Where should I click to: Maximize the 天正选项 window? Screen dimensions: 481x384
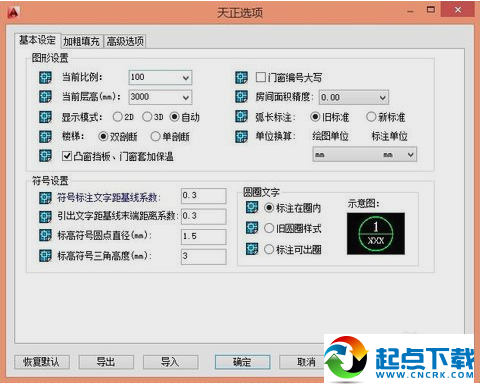431,10
